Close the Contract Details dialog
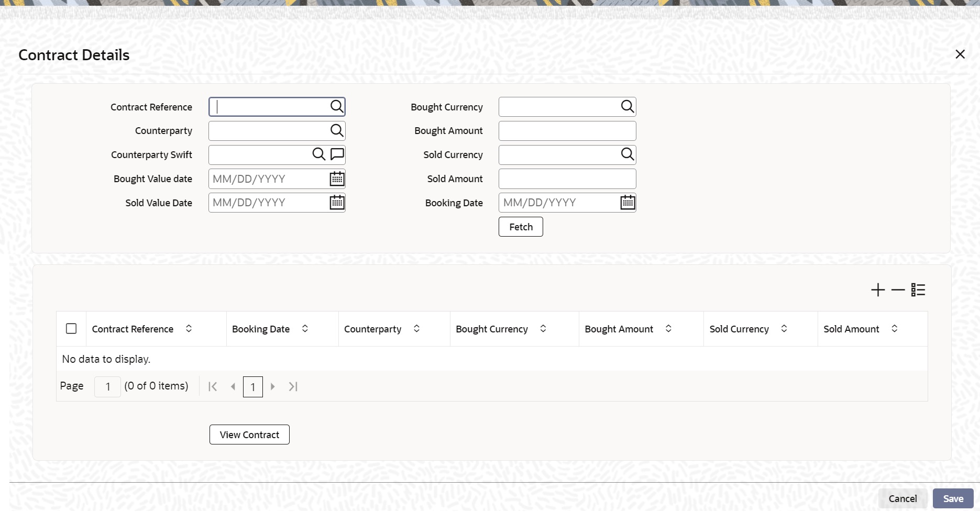Screen dimensions: 980x512 [x=960, y=54]
